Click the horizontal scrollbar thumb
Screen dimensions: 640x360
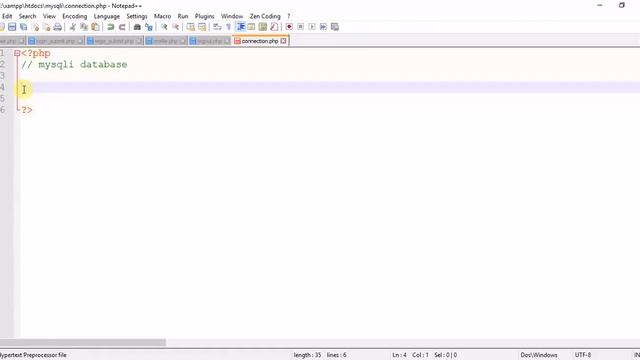point(83,342)
